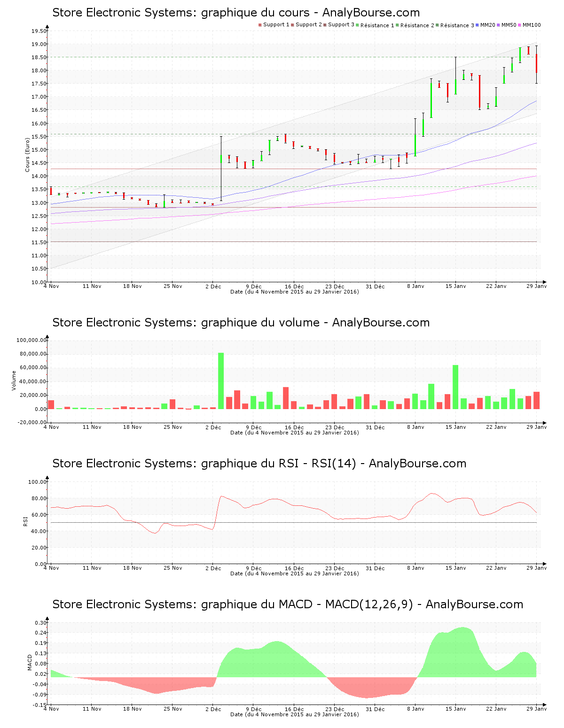Toggle the MM50 moving average legend item
The height and width of the screenshot is (728, 564).
click(509, 25)
